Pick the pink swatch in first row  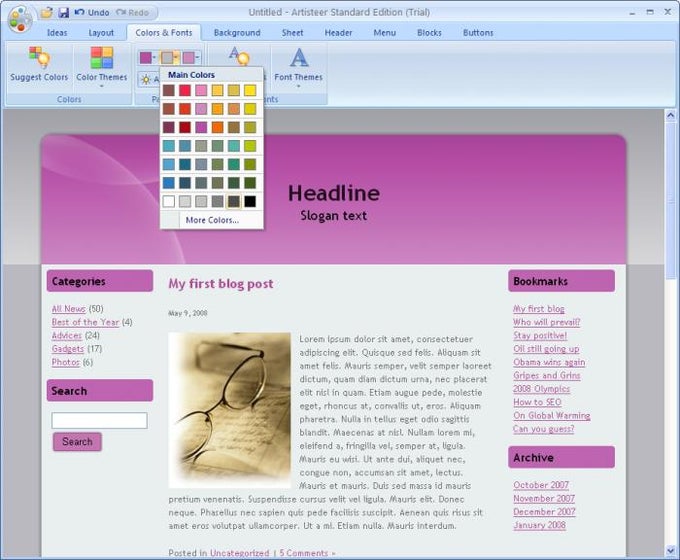point(201,90)
